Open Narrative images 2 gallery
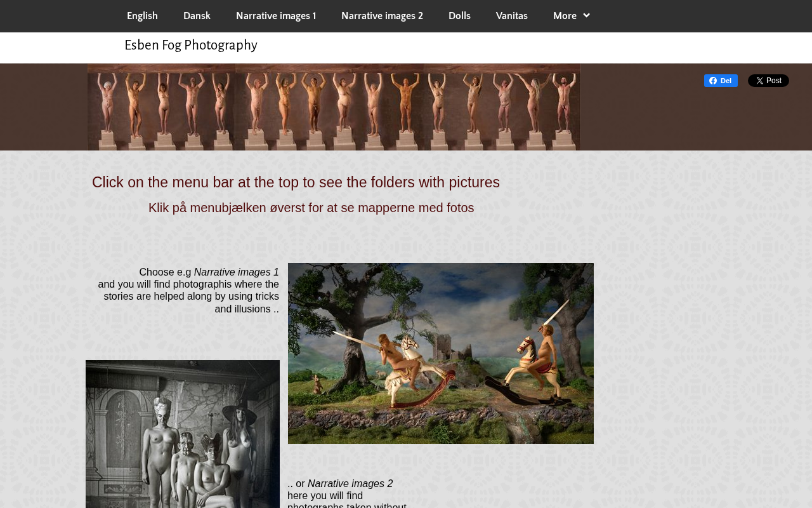812x508 pixels. [x=382, y=16]
